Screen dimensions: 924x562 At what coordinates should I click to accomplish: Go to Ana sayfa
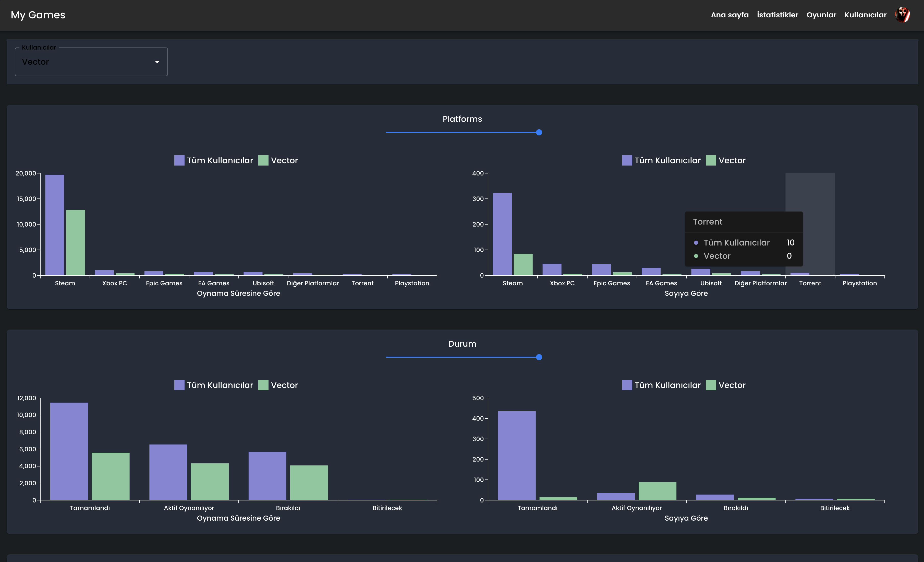[x=730, y=15]
